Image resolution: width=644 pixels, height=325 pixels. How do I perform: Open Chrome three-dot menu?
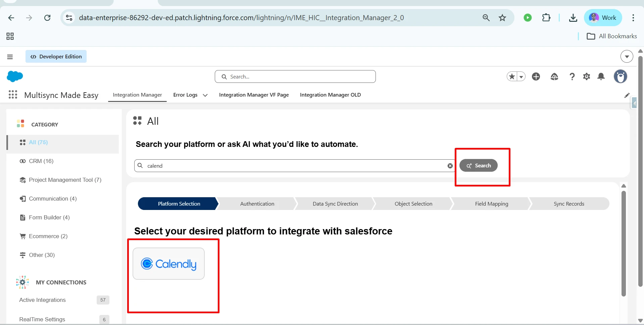(633, 18)
